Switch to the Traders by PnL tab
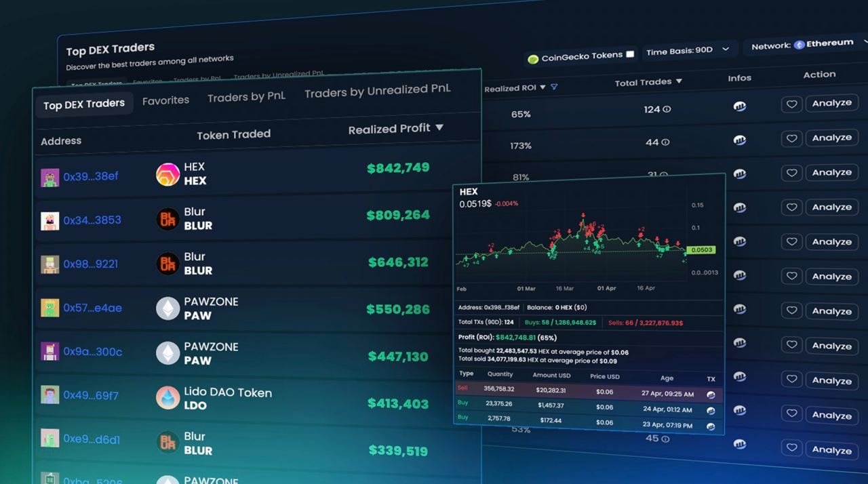The image size is (868, 484). pyautogui.click(x=246, y=97)
